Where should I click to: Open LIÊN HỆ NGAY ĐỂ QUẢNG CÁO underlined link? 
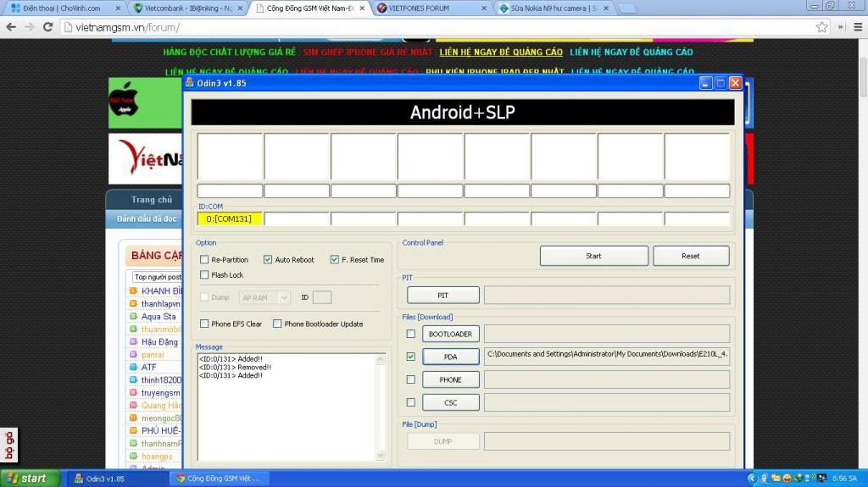(501, 52)
